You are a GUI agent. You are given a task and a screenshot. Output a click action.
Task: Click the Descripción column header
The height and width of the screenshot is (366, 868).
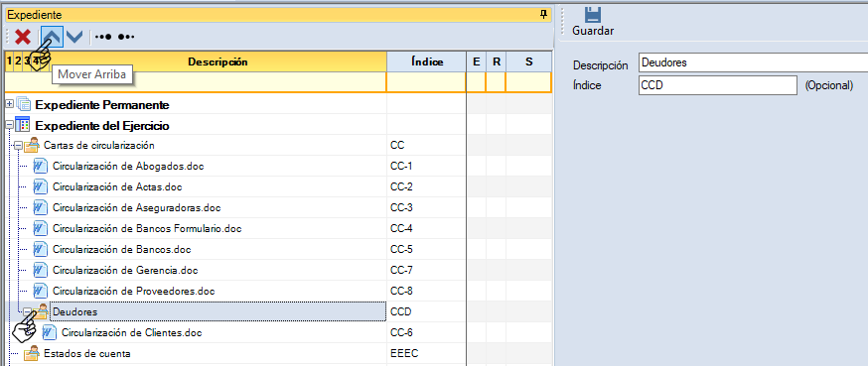tap(217, 61)
